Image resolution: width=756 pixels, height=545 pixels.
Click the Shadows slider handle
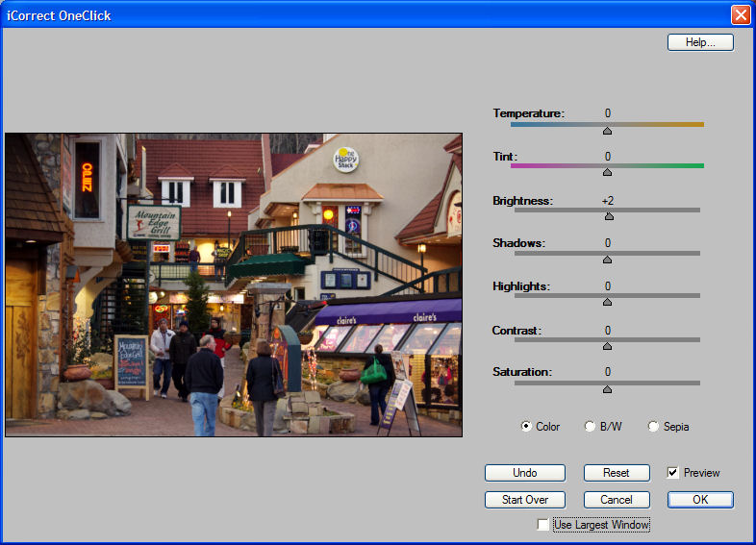click(x=607, y=259)
